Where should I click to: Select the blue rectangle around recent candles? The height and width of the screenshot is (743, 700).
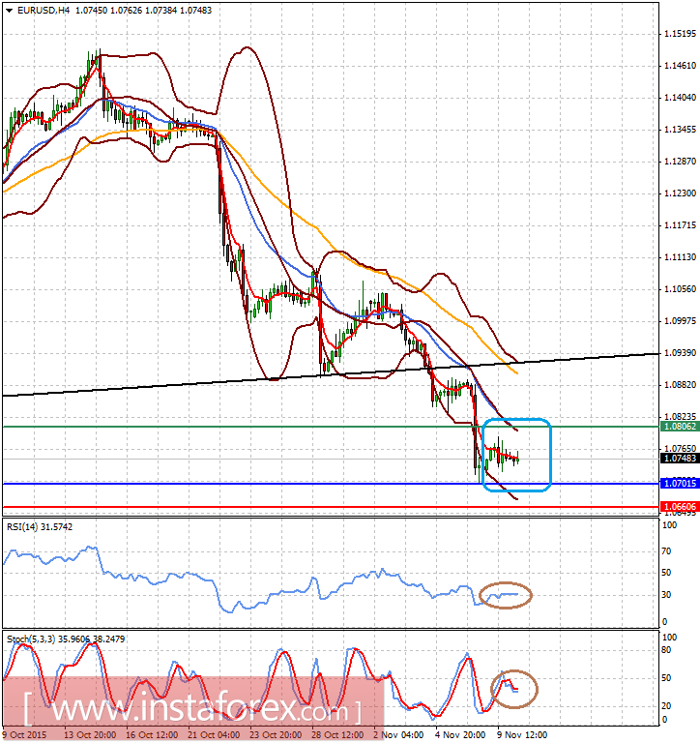click(x=516, y=455)
